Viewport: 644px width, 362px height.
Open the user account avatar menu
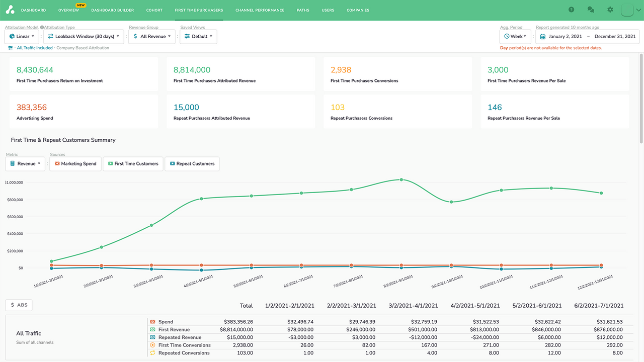point(627,10)
